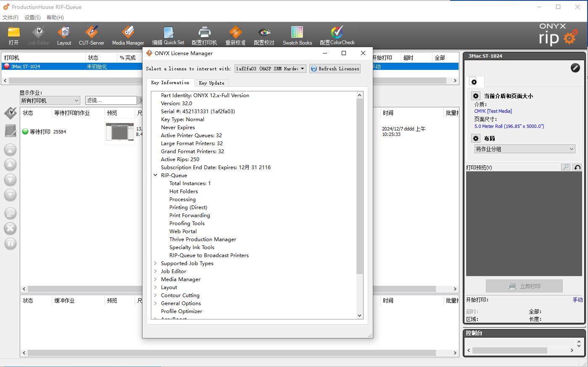Open the license selection dropdown in License Manager
This screenshot has height=367, width=588.
(x=270, y=69)
